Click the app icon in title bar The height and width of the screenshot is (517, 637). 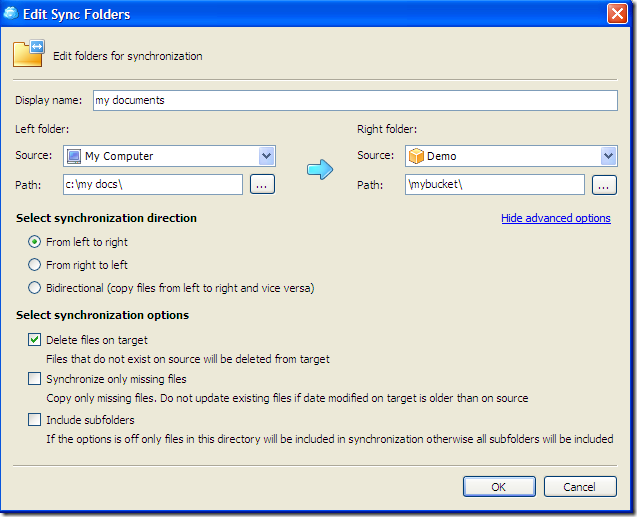point(11,14)
